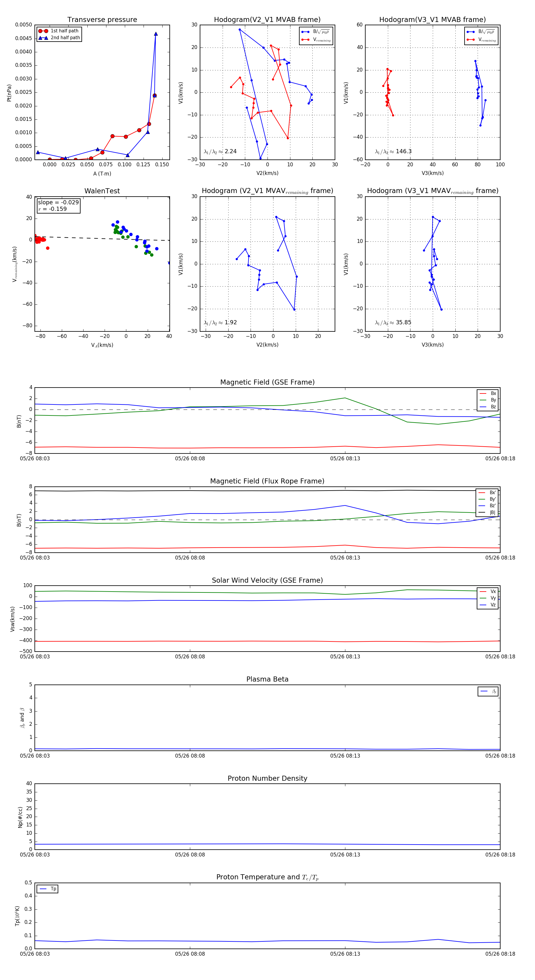Click the 'A (T·m)' x-axis label

(x=102, y=173)
